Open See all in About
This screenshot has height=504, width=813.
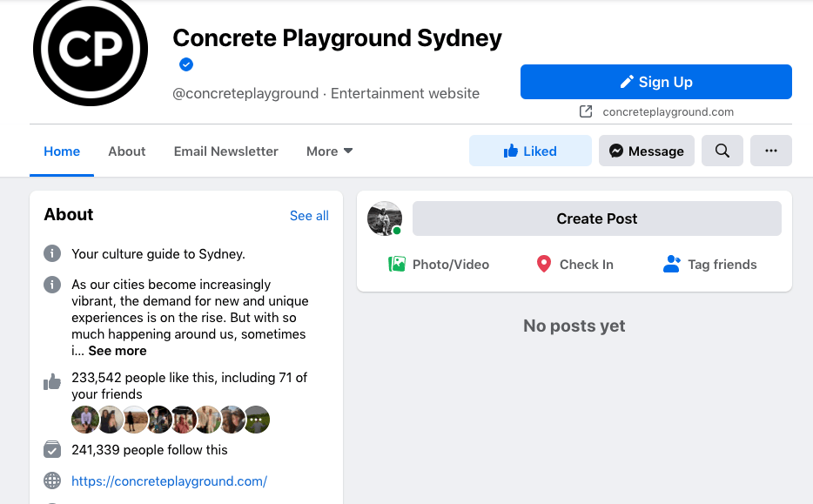[x=309, y=216]
